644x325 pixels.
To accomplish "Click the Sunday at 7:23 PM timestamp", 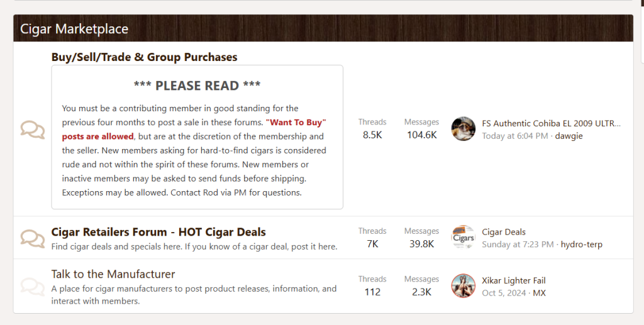I will point(518,245).
